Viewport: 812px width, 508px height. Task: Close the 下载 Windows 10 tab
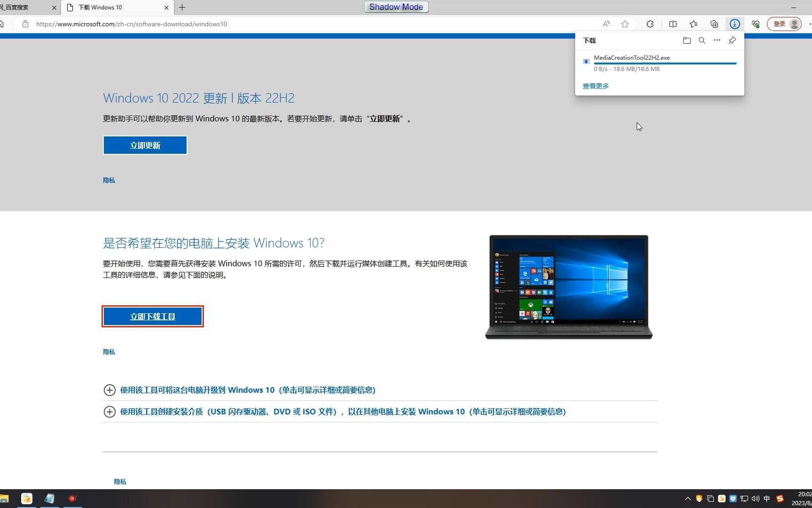[x=166, y=8]
